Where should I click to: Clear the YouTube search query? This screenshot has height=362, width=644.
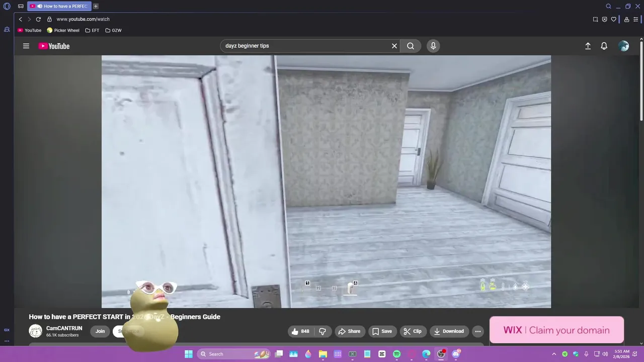pyautogui.click(x=394, y=46)
